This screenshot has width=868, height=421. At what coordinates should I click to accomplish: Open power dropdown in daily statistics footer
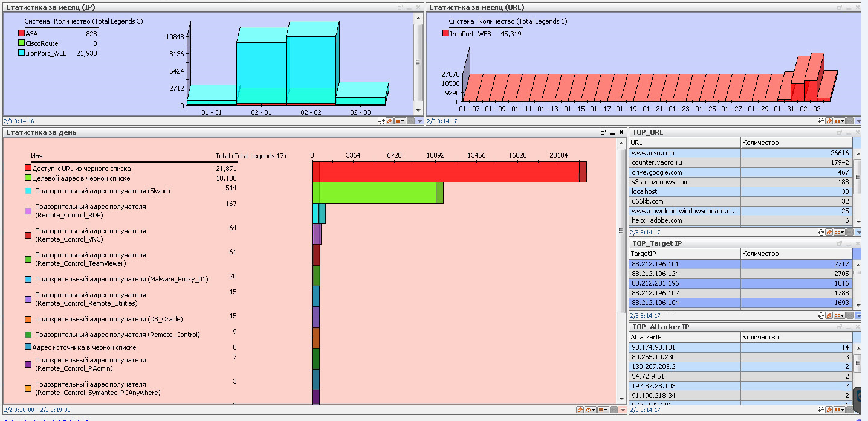(591, 410)
